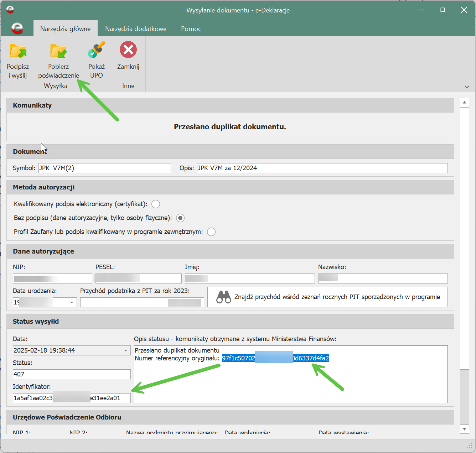Click the binoculars icon to find income

tap(224, 297)
